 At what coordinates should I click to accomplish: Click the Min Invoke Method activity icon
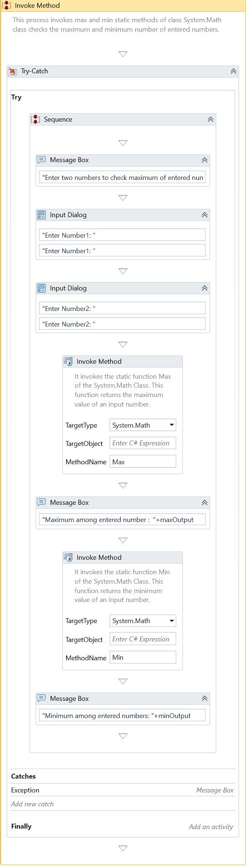(x=68, y=558)
